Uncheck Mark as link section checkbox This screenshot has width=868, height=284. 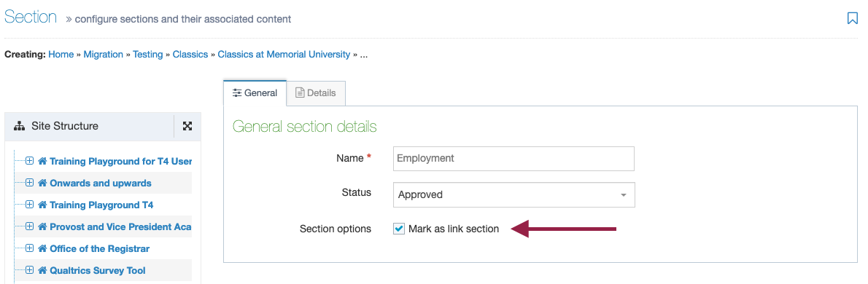click(x=398, y=229)
